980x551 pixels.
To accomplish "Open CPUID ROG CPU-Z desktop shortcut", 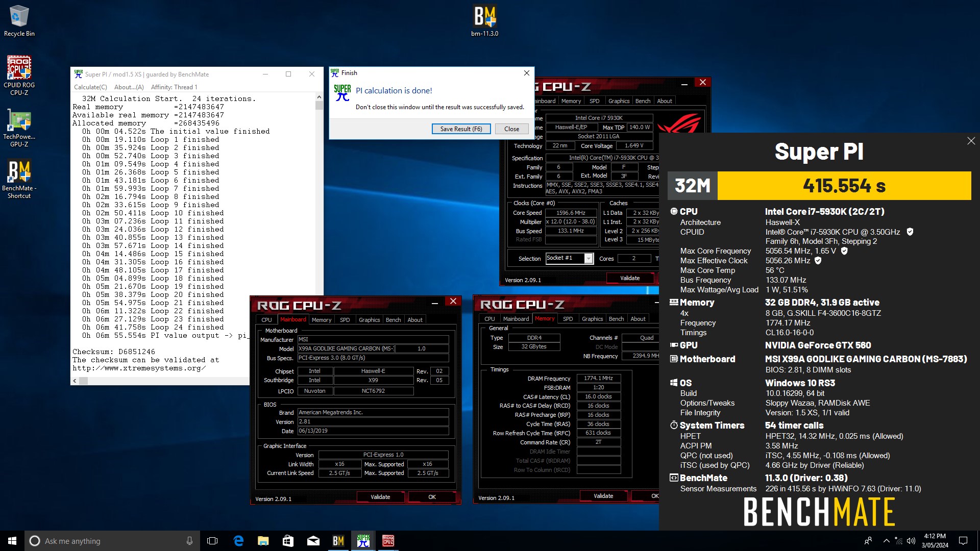I will pyautogui.click(x=19, y=76).
